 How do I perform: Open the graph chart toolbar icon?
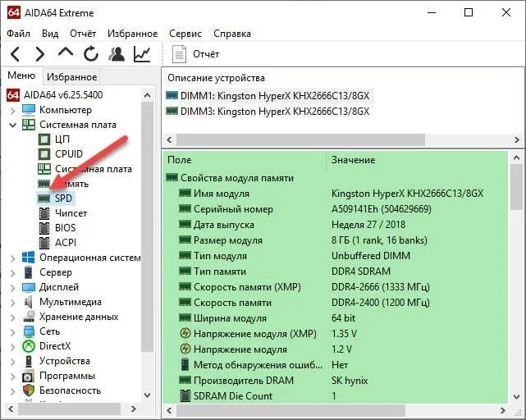pos(142,54)
